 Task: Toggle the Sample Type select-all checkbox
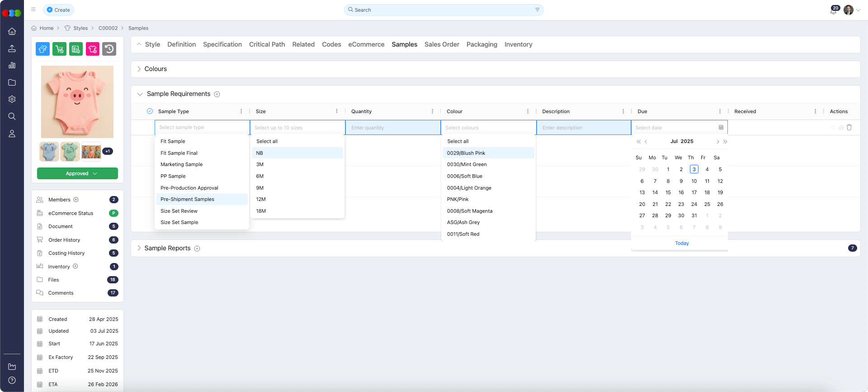[x=150, y=111]
